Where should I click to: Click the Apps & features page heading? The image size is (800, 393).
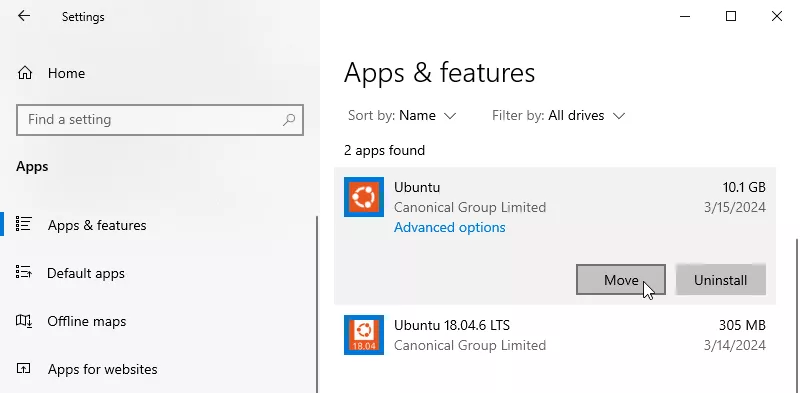[x=439, y=72]
